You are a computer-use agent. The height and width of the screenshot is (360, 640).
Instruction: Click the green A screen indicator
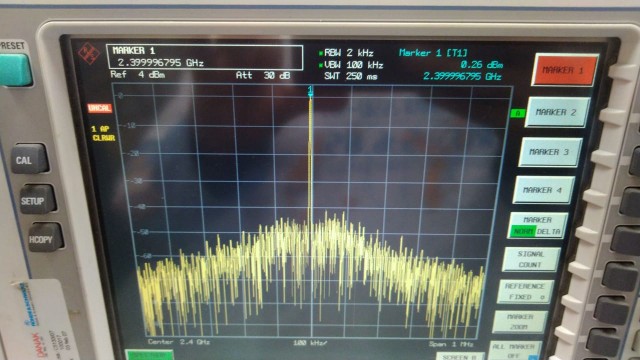click(518, 113)
